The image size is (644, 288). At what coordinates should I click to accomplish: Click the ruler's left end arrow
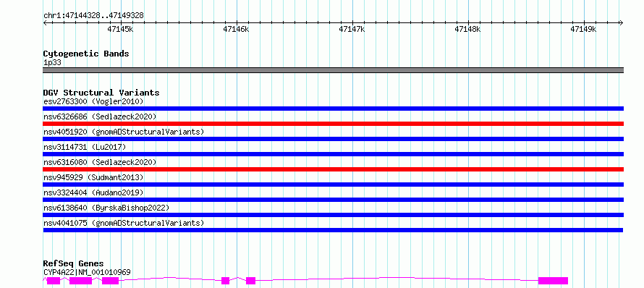45,23
